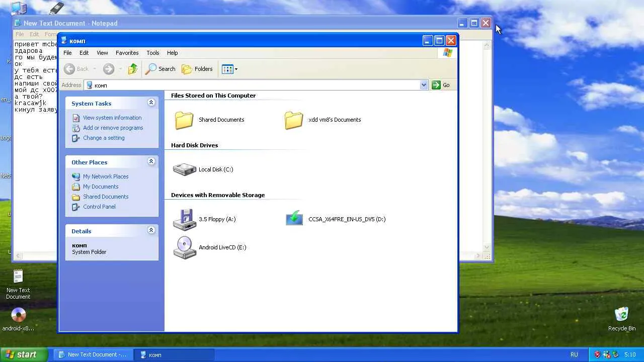Screen dimensions: 644x362
Task: Click the Notepad title bar icon
Action: [18, 23]
